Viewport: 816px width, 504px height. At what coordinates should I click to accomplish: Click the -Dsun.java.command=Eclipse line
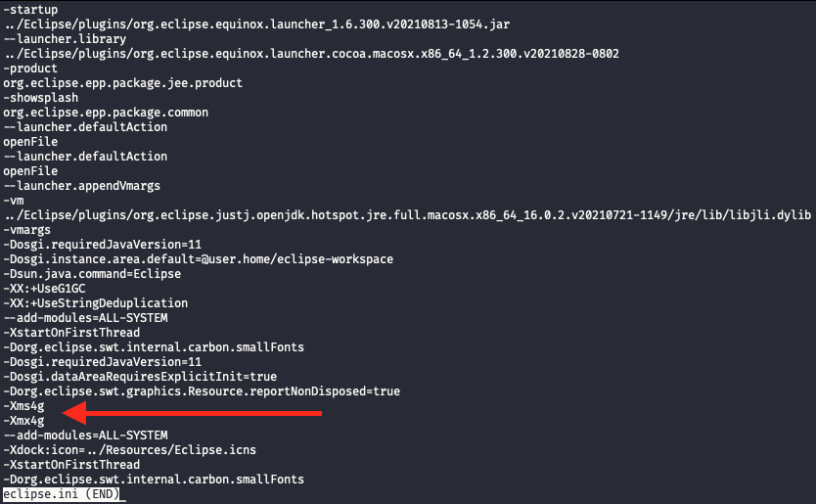click(x=92, y=274)
